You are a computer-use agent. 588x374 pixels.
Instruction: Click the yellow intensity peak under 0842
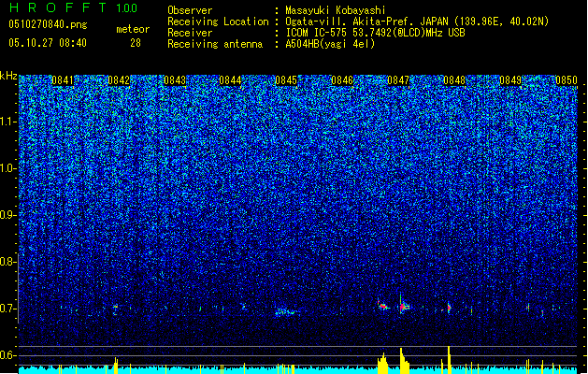pyautogui.click(x=116, y=366)
